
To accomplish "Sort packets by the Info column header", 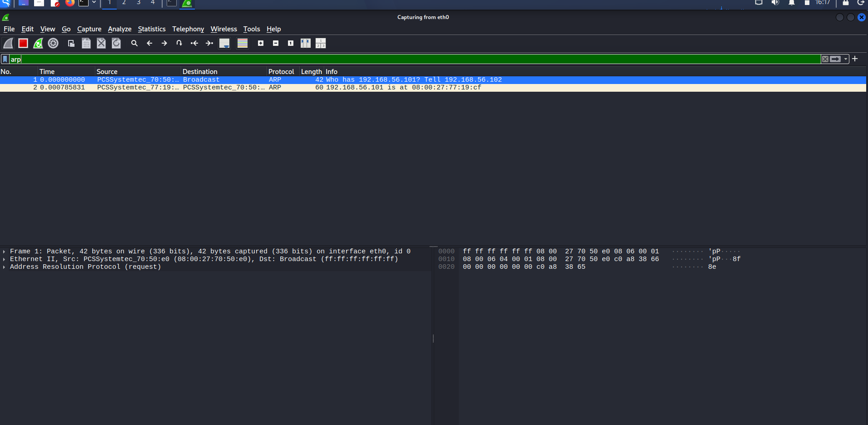I will point(595,72).
